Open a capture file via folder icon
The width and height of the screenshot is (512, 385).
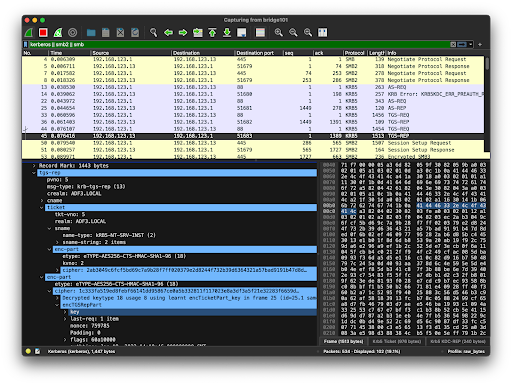pos(91,32)
